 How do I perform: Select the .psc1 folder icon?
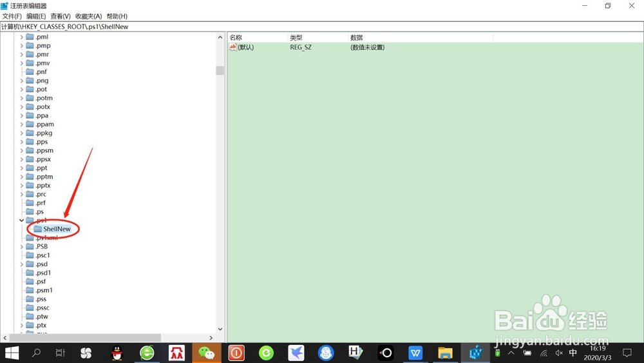(x=30, y=255)
